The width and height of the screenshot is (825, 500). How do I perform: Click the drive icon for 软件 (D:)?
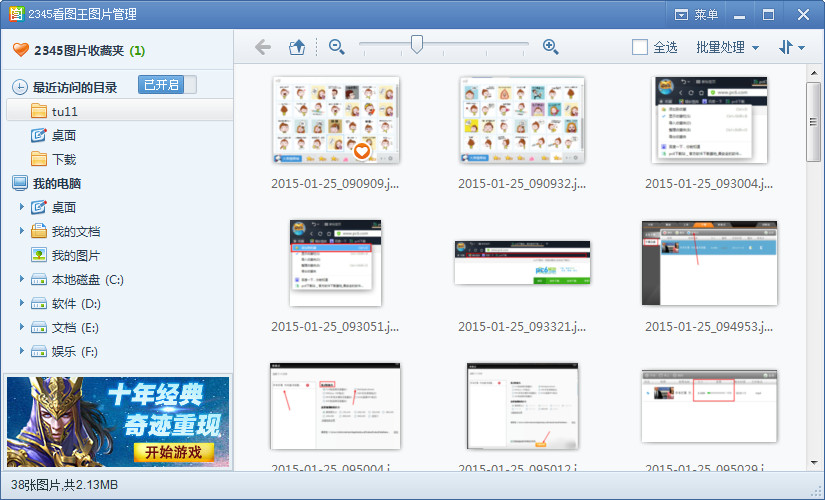pos(39,304)
